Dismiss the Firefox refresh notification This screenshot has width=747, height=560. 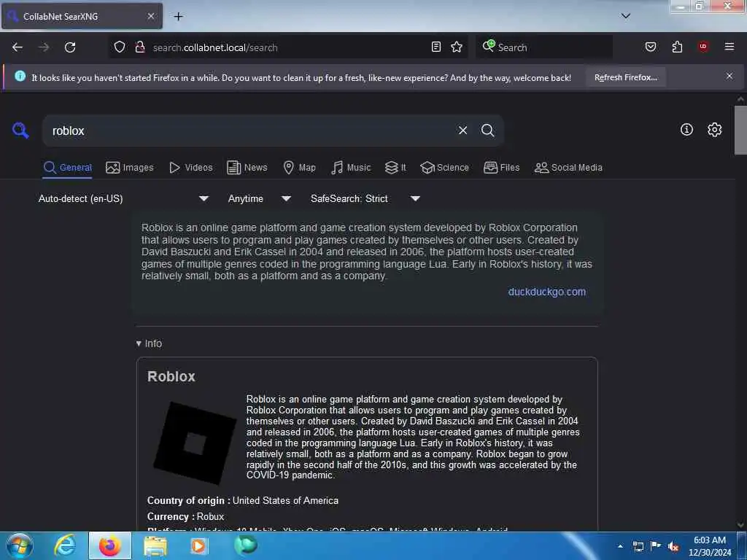[x=729, y=76]
